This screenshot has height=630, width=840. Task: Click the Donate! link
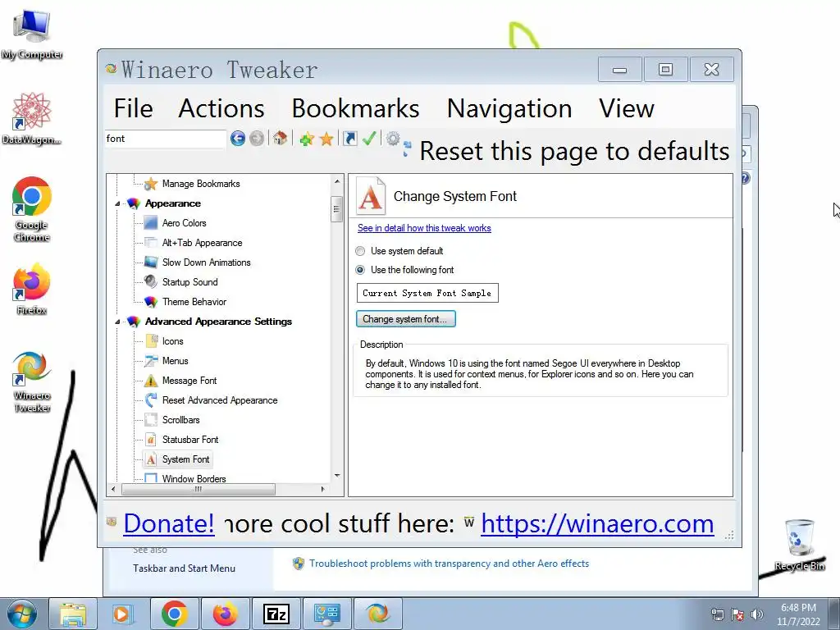tap(169, 523)
